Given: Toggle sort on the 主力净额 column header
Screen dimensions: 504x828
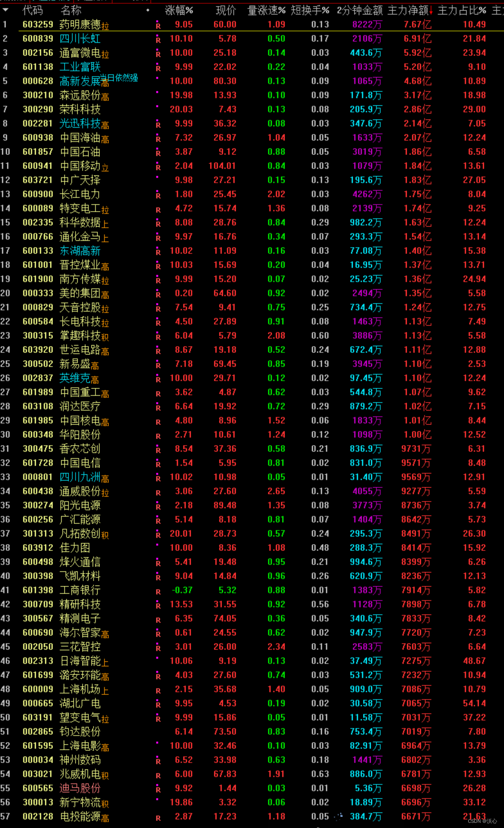Looking at the screenshot, I should [x=410, y=10].
